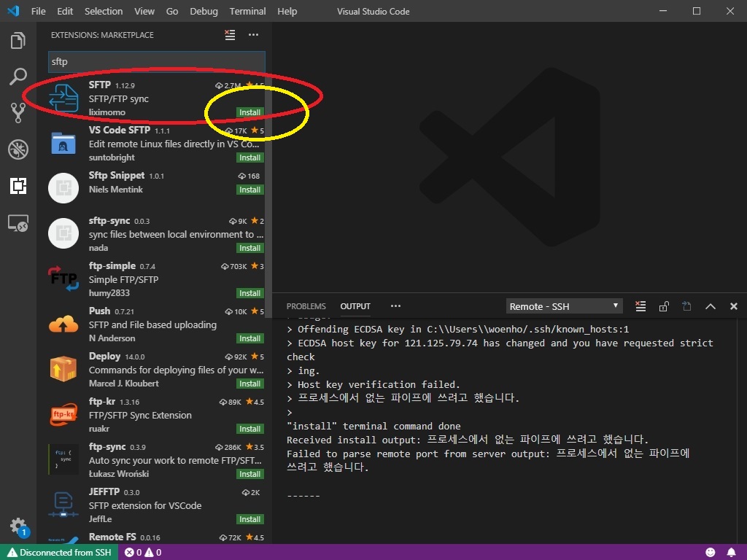
Task: Open the View menu
Action: (144, 11)
